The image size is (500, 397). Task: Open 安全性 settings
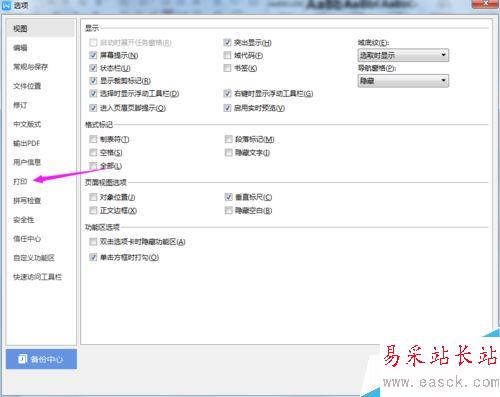[24, 220]
